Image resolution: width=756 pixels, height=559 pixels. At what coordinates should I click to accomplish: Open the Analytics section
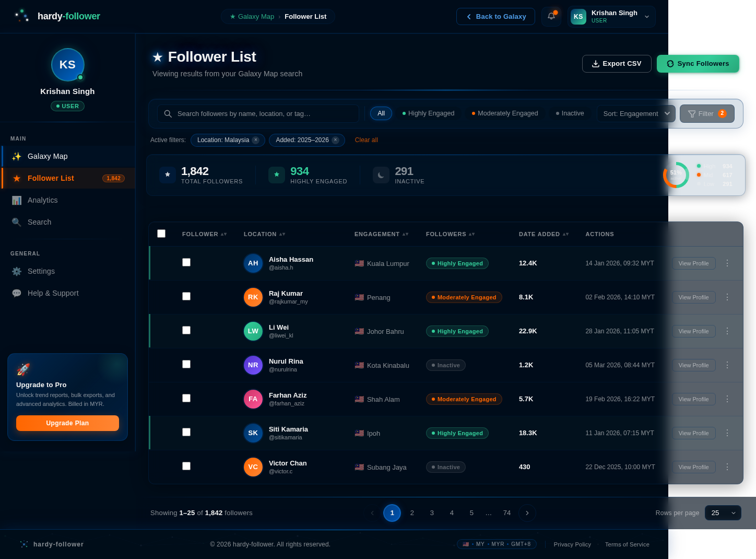click(42, 200)
